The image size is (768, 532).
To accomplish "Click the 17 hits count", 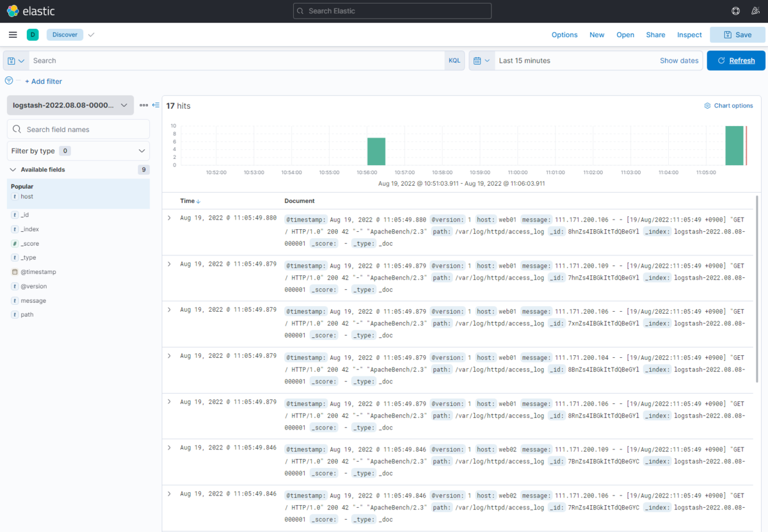I will (x=179, y=106).
